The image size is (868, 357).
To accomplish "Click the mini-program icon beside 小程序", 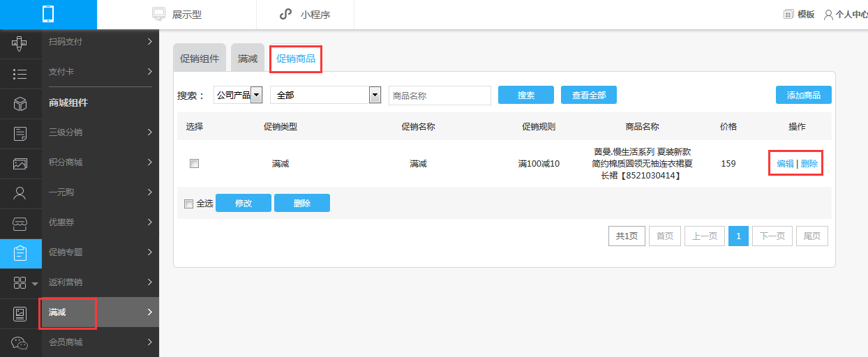I will 285,14.
